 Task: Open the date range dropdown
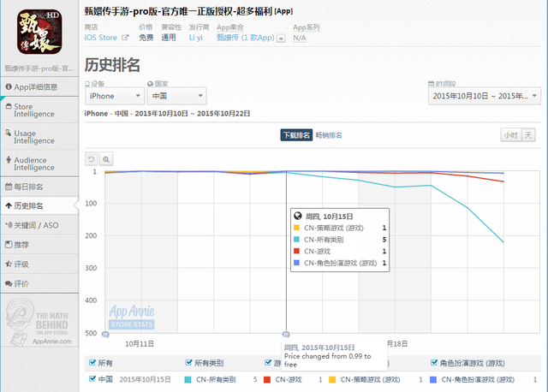coord(485,96)
